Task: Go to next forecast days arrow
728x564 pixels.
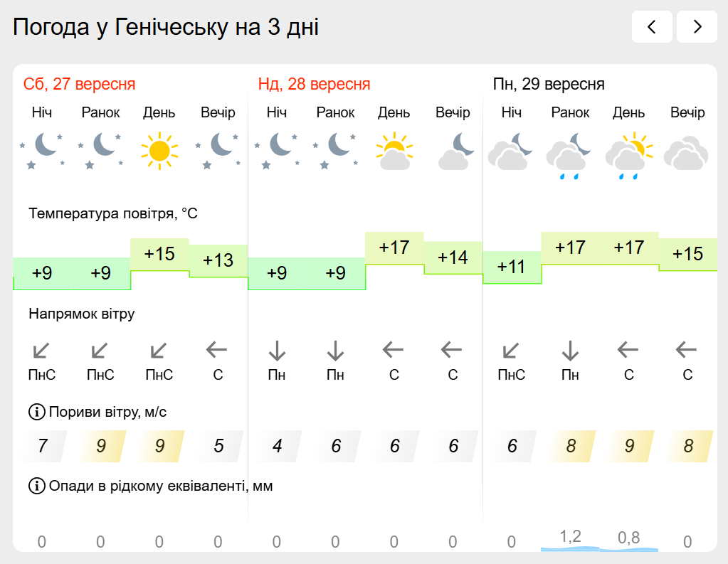Action: pyautogui.click(x=697, y=27)
